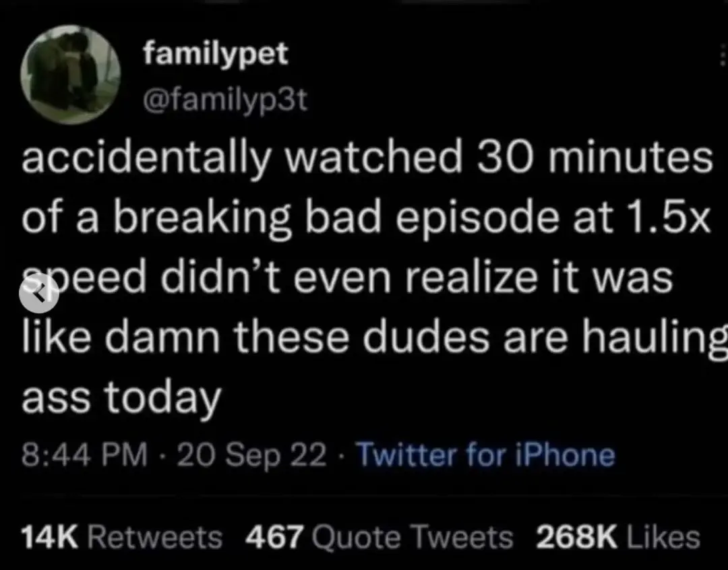Click the word "realize" in the tweet
728x570 pixels.
point(471,277)
